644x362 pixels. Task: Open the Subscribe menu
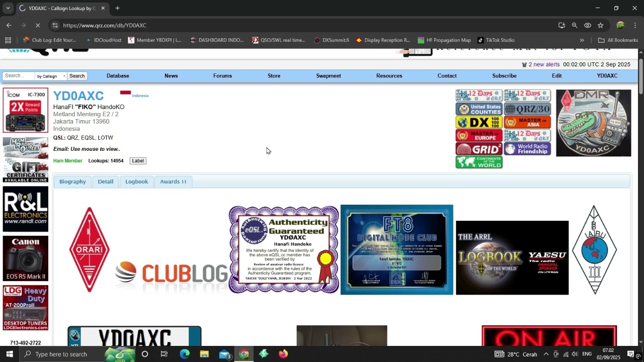504,76
